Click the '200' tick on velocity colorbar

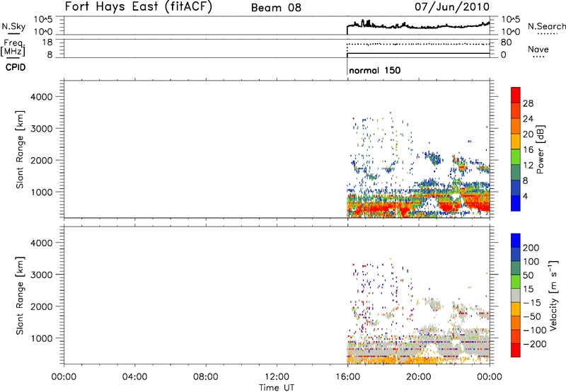531,248
